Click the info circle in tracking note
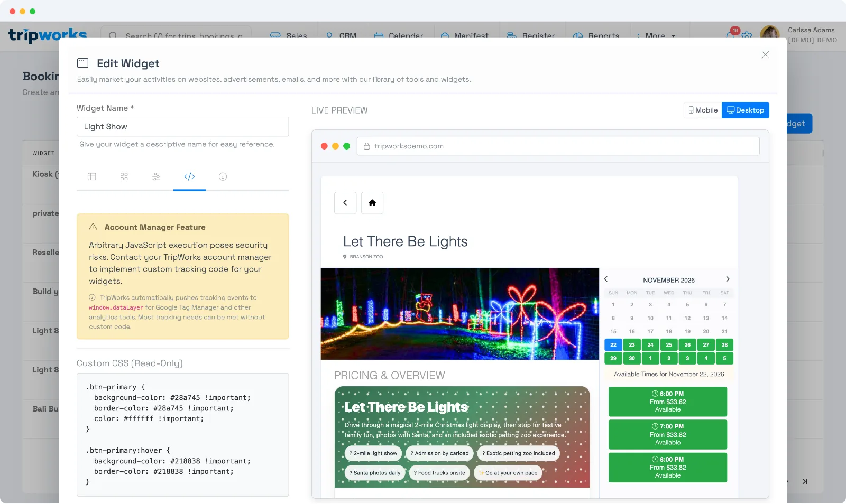The width and height of the screenshot is (846, 504). pos(92,297)
